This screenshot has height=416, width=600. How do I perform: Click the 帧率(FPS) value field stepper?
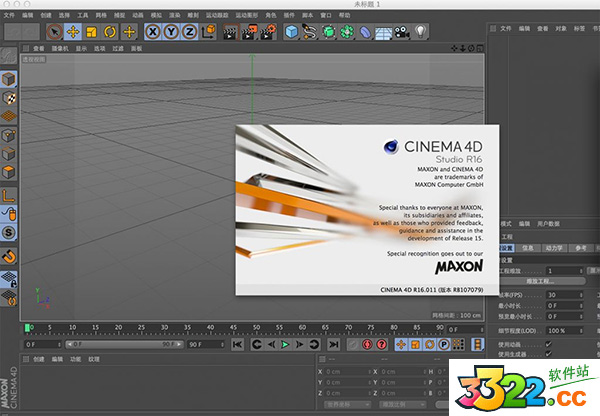583,294
